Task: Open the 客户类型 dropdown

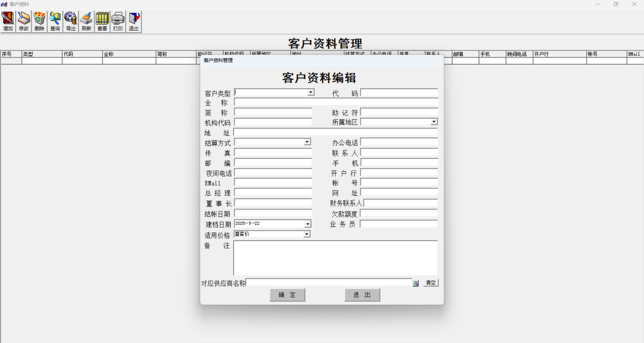Action: [311, 92]
